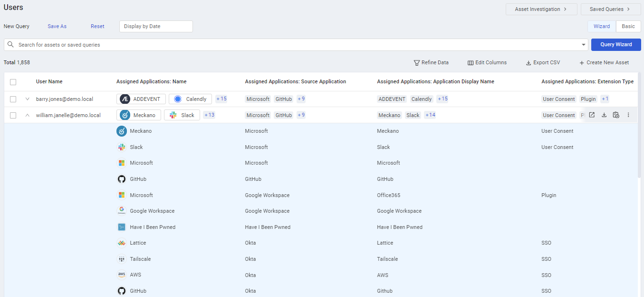Click GitHub icon in row with GitHub source
The image size is (644, 297).
(x=122, y=179)
